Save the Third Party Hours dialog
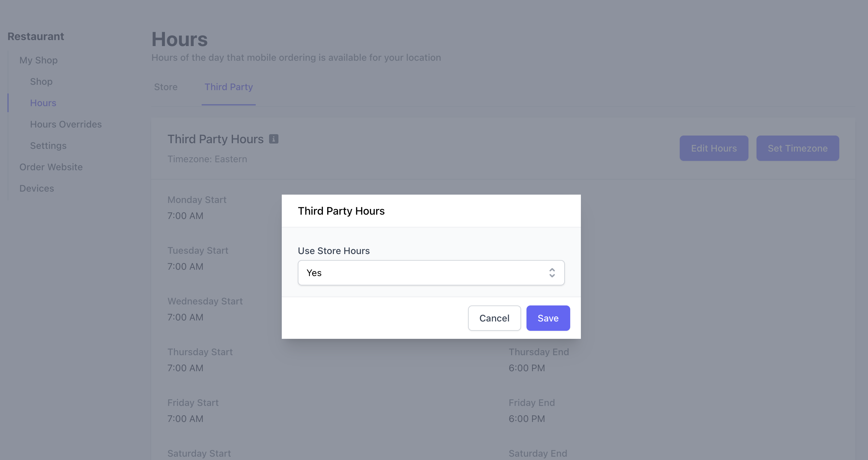This screenshot has height=460, width=868. [x=548, y=318]
